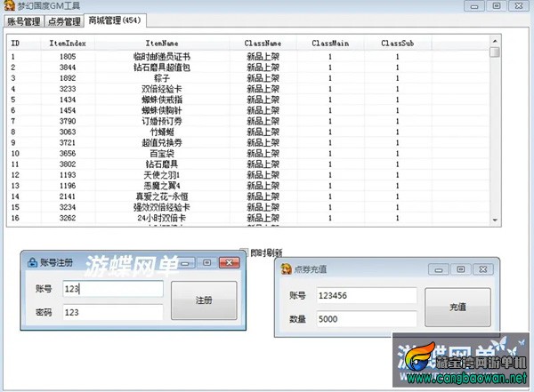Image resolution: width=534 pixels, height=392 pixels.
Task: Click the list scrollbar up arrow
Action: tap(495, 41)
